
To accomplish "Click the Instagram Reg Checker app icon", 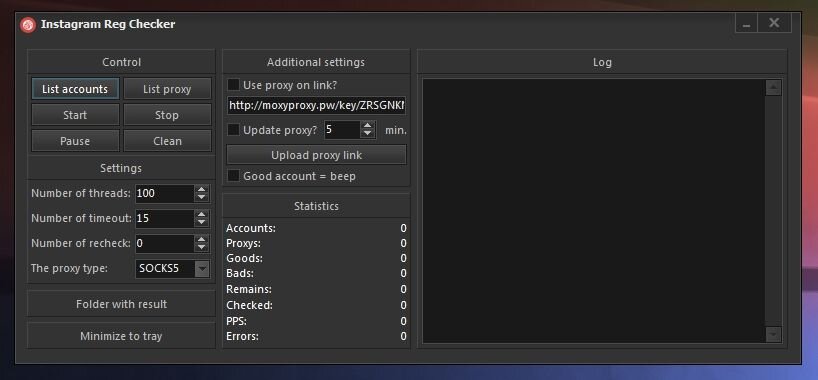I will click(28, 25).
